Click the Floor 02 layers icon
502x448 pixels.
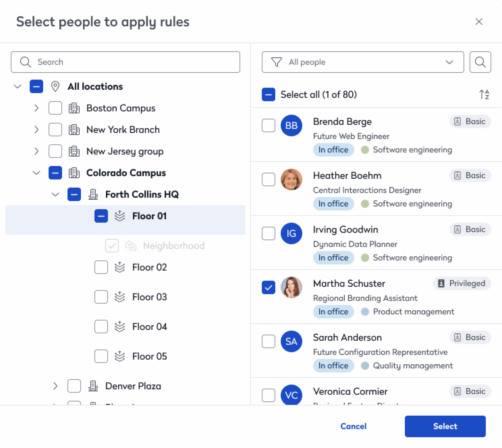120,267
